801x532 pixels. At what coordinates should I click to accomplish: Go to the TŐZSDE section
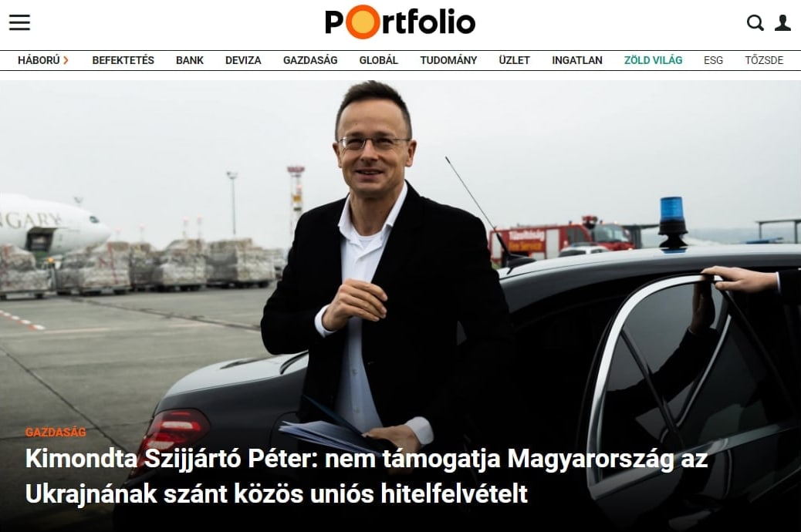[x=764, y=60]
